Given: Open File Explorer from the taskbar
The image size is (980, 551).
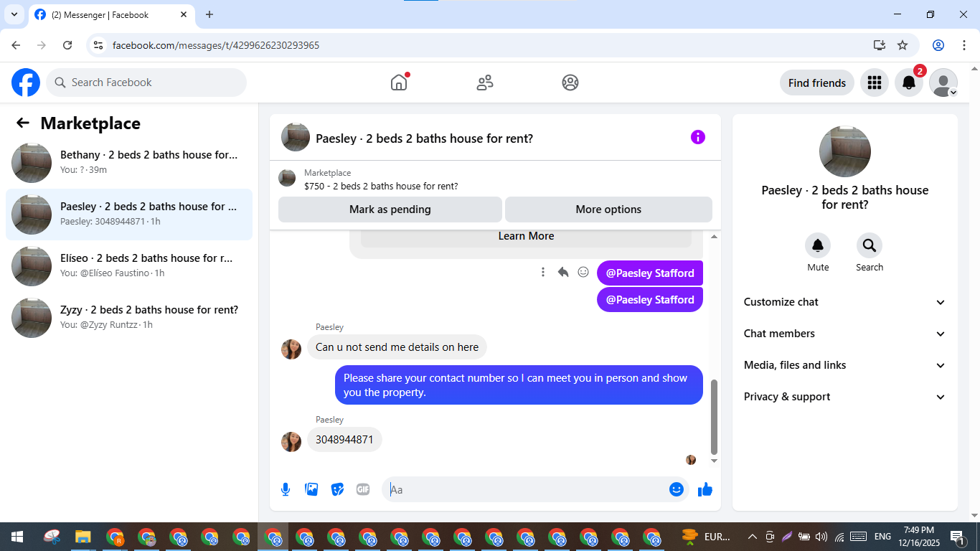Looking at the screenshot, I should [x=83, y=536].
